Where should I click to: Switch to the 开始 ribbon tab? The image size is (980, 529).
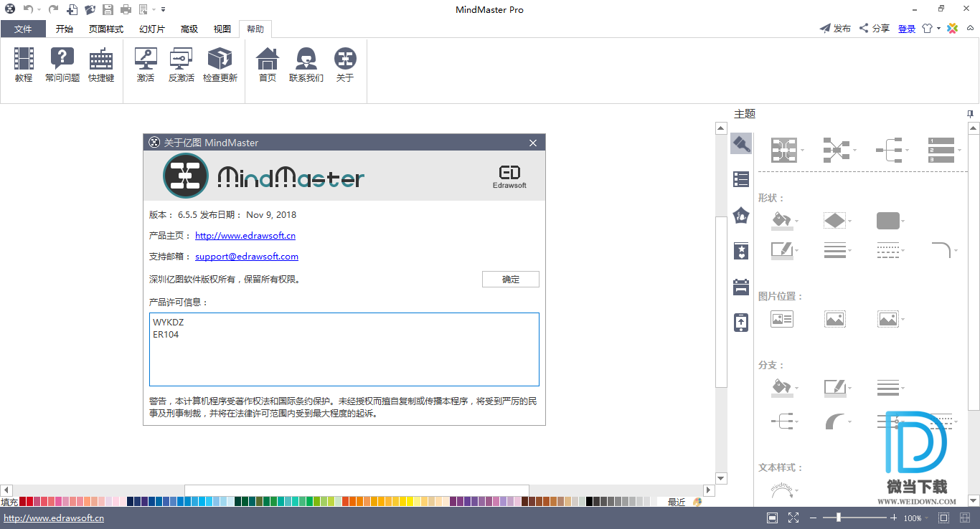coord(65,29)
